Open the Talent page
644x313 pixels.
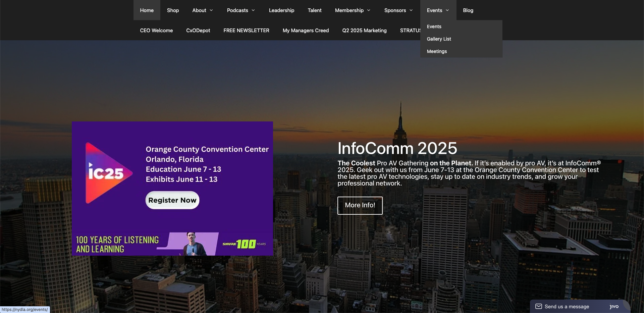[x=315, y=10]
